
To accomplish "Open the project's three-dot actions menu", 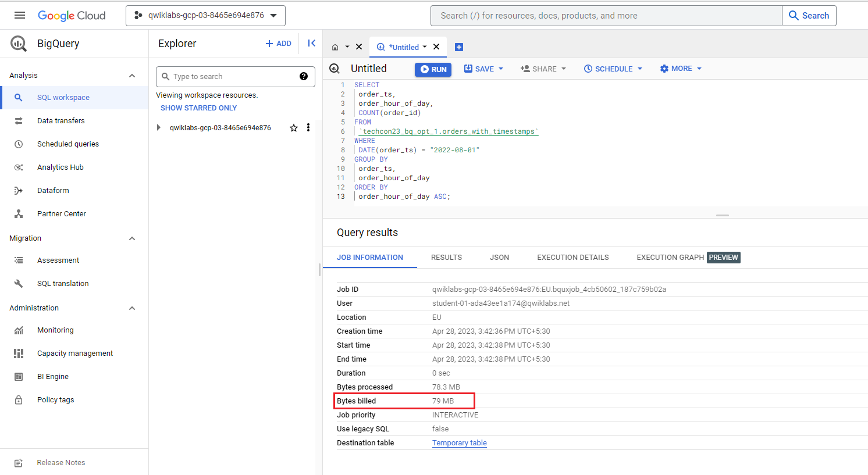I will tap(308, 128).
